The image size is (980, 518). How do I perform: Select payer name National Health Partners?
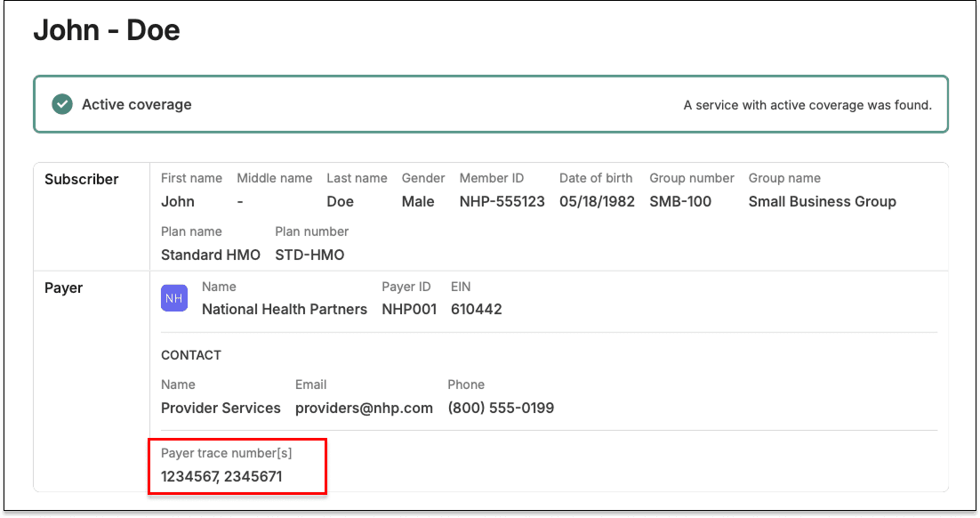pyautogui.click(x=285, y=309)
